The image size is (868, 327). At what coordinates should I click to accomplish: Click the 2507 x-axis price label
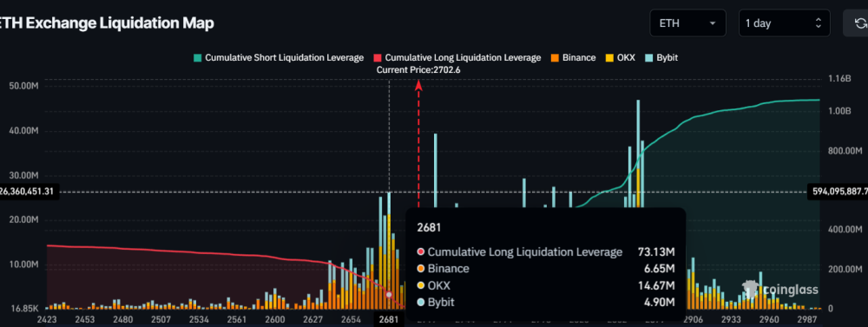[x=161, y=320]
